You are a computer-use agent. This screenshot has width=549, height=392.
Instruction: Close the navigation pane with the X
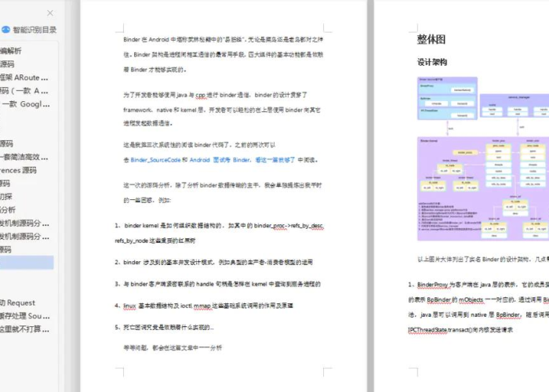[50, 13]
